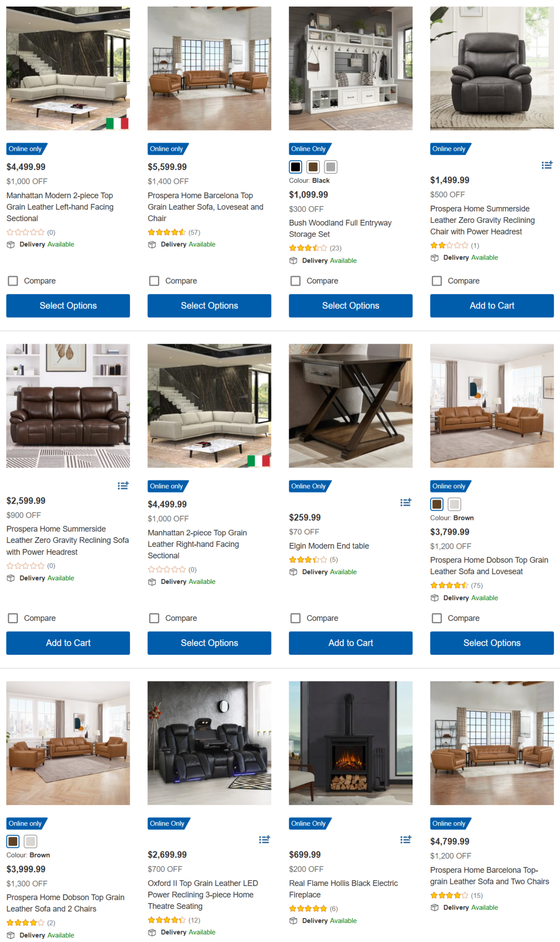
Task: Click star rating of Barcelona Sofa, Loveseat and Chair
Action: tap(166, 232)
